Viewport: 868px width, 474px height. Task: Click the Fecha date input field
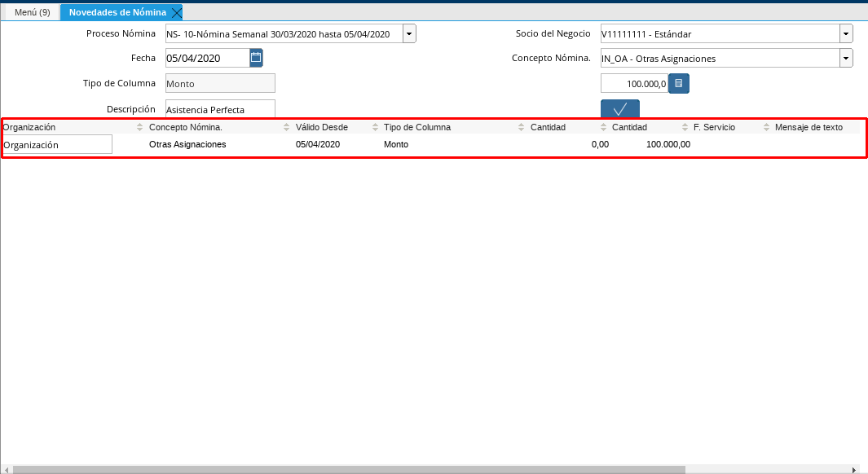[x=206, y=58]
